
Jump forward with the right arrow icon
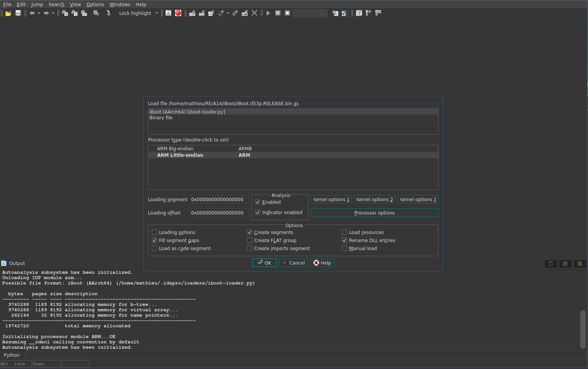46,13
